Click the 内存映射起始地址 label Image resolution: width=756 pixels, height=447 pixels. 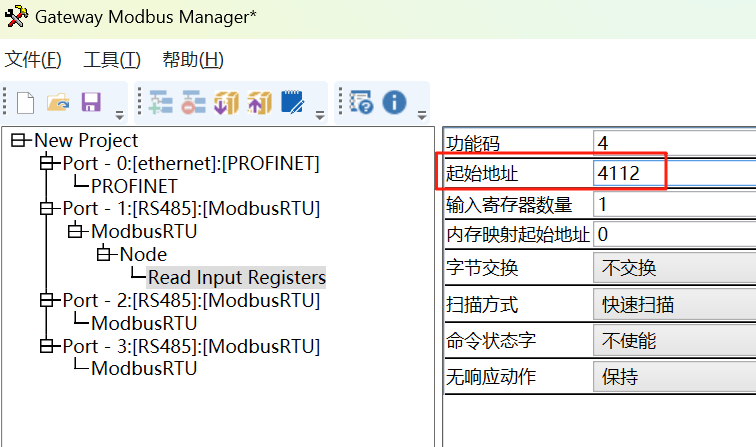pyautogui.click(x=518, y=235)
